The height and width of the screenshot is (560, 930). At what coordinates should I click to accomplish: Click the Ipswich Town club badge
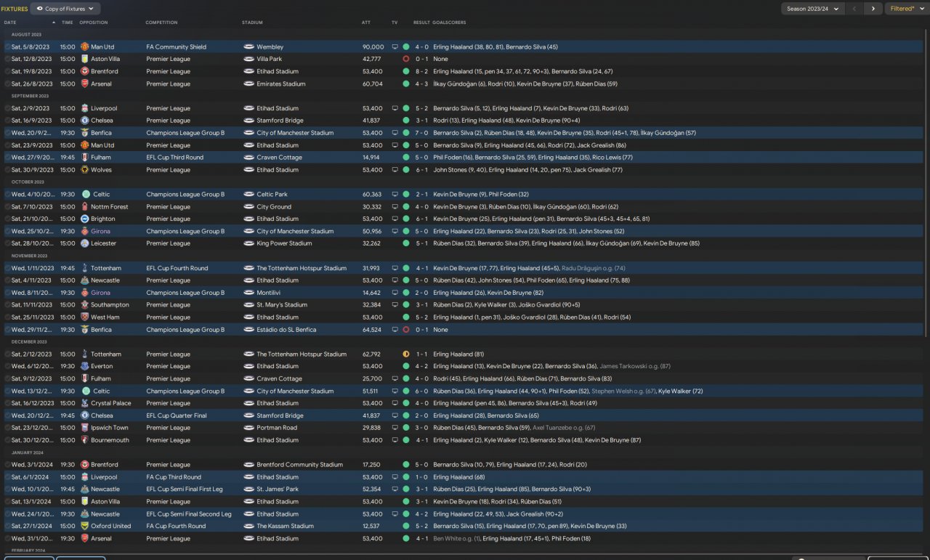[85, 428]
